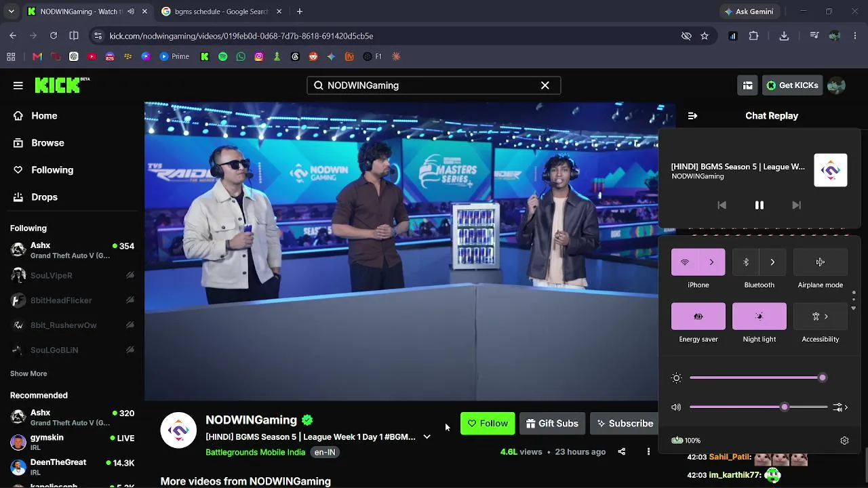This screenshot has height=488, width=868.
Task: Mute sound via speaker icon
Action: click(676, 407)
